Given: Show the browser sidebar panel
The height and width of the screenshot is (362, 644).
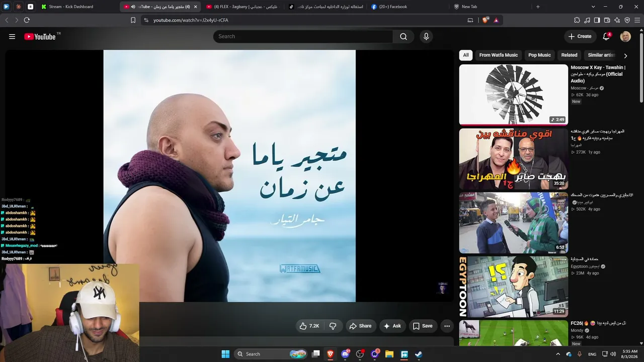Looking at the screenshot, I should pyautogui.click(x=597, y=20).
